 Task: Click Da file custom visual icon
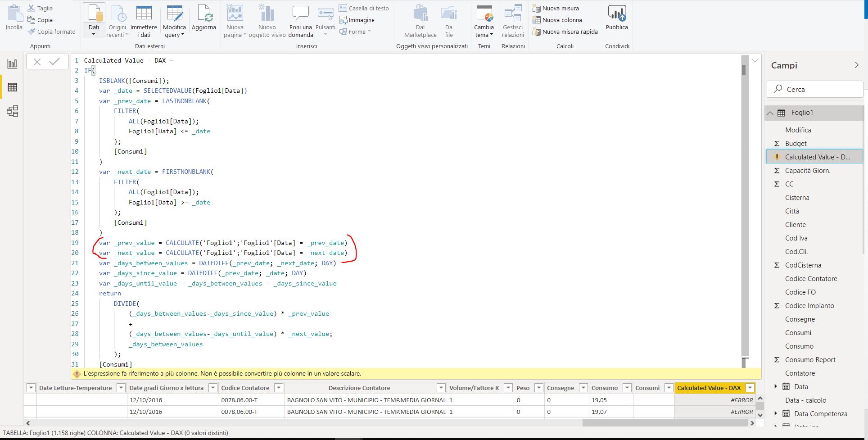click(449, 13)
